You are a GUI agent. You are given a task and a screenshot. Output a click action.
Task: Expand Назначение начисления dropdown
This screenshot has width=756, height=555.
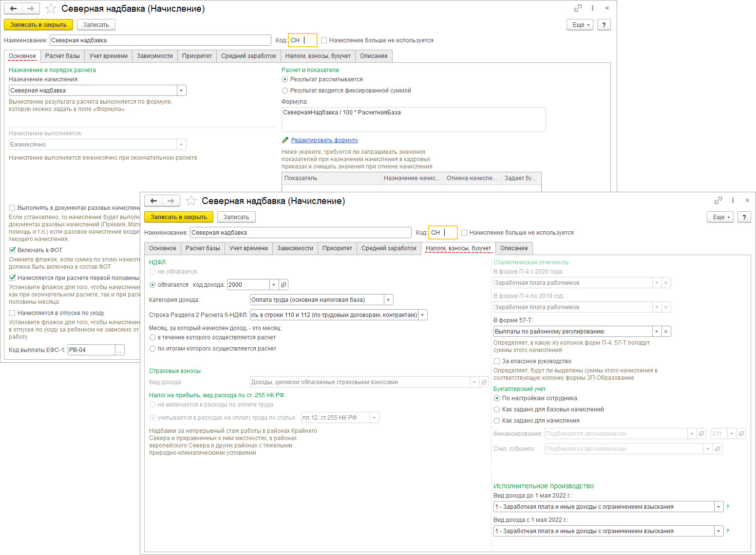point(181,91)
